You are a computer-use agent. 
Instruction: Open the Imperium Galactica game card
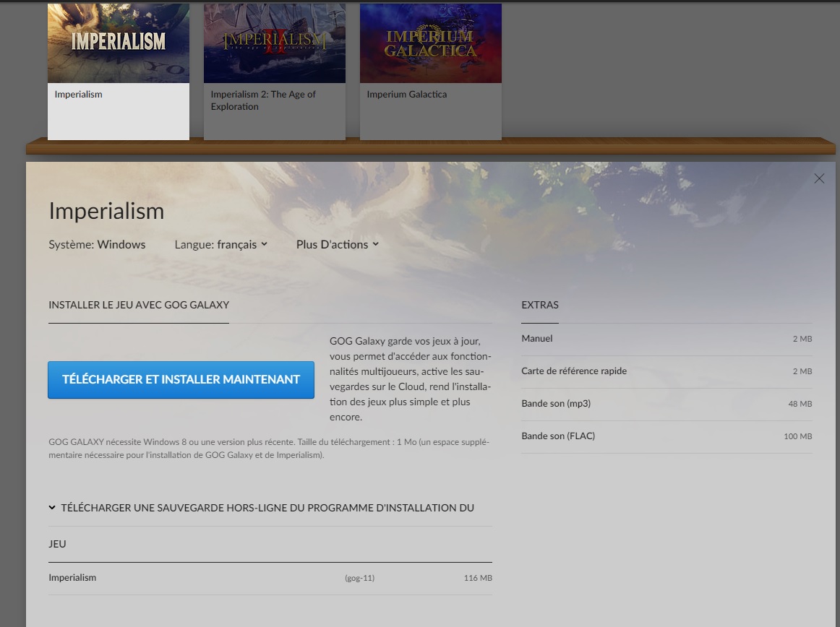pyautogui.click(x=431, y=72)
